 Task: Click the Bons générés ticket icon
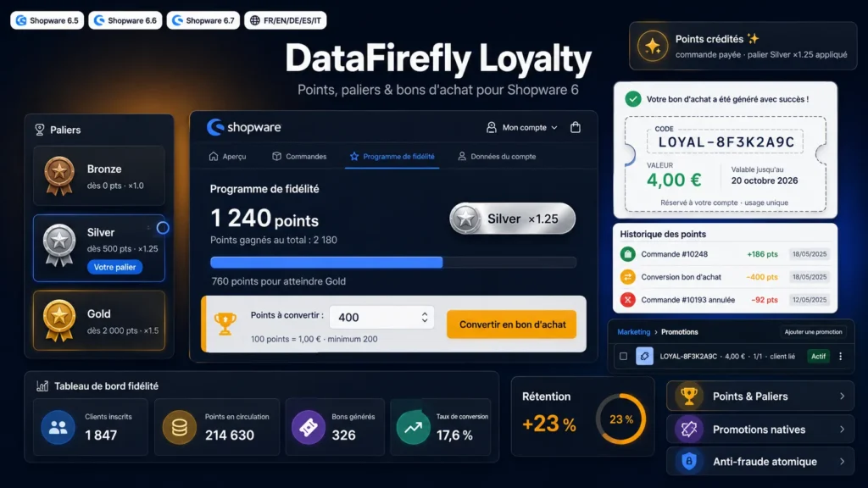(x=309, y=427)
